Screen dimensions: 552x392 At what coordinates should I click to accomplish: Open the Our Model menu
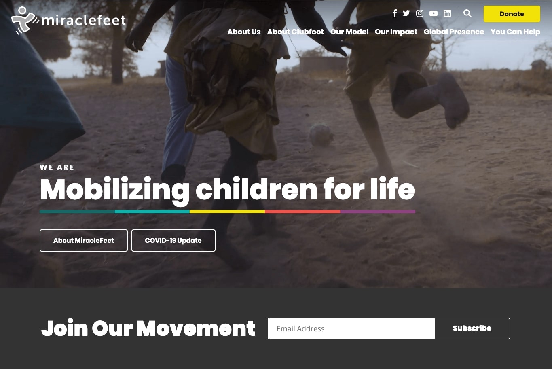(349, 32)
